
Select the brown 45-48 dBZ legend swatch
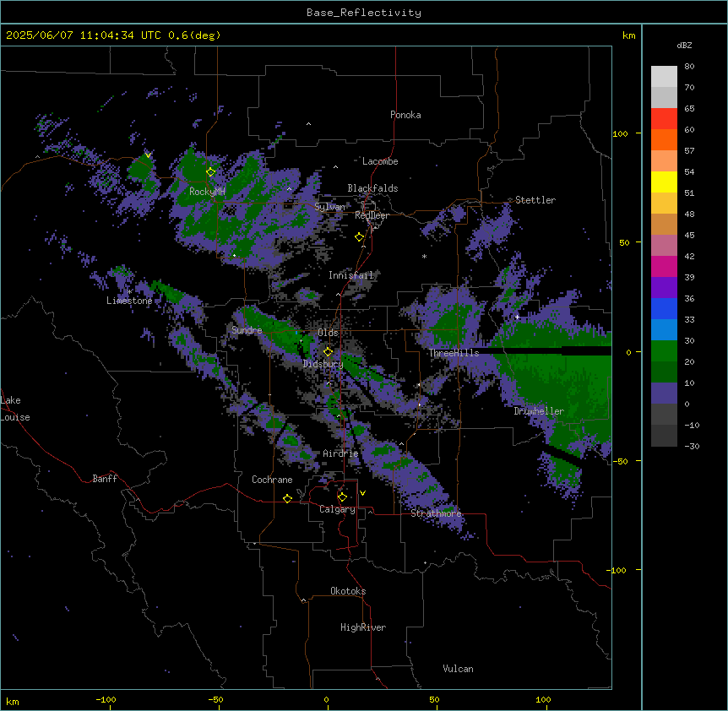coord(664,224)
